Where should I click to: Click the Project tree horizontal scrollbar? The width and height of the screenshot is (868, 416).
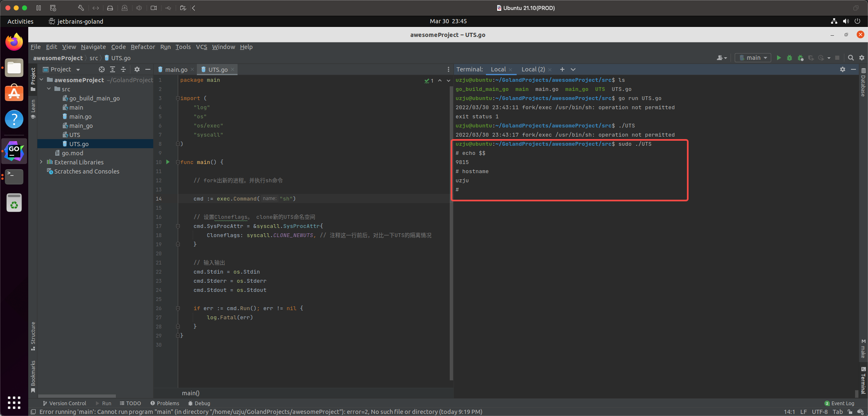click(77, 396)
